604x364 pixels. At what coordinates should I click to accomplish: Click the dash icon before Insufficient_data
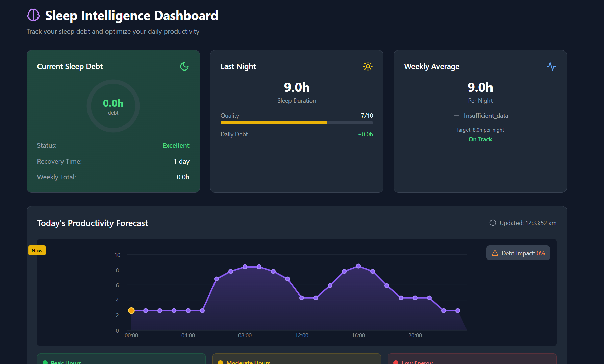[456, 115]
